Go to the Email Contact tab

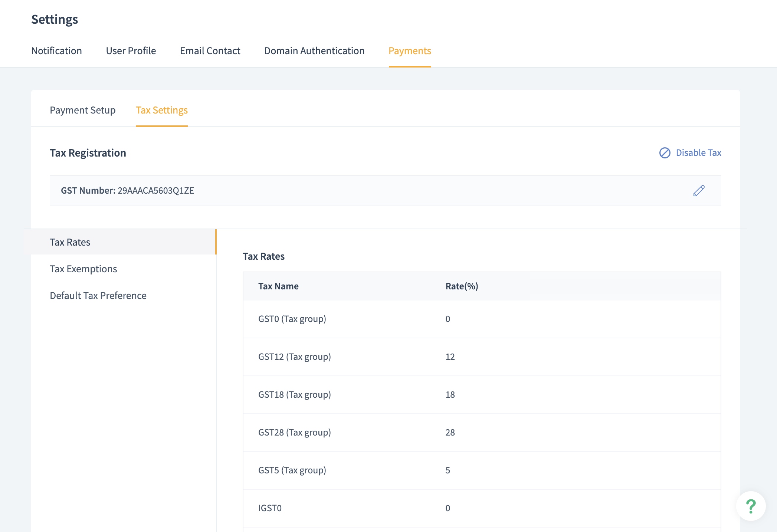(210, 51)
